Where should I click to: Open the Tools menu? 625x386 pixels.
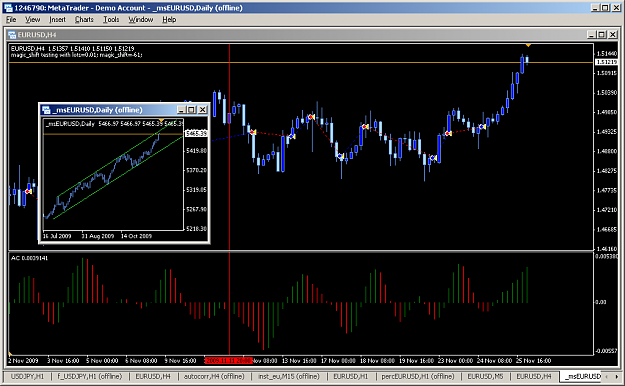point(111,20)
